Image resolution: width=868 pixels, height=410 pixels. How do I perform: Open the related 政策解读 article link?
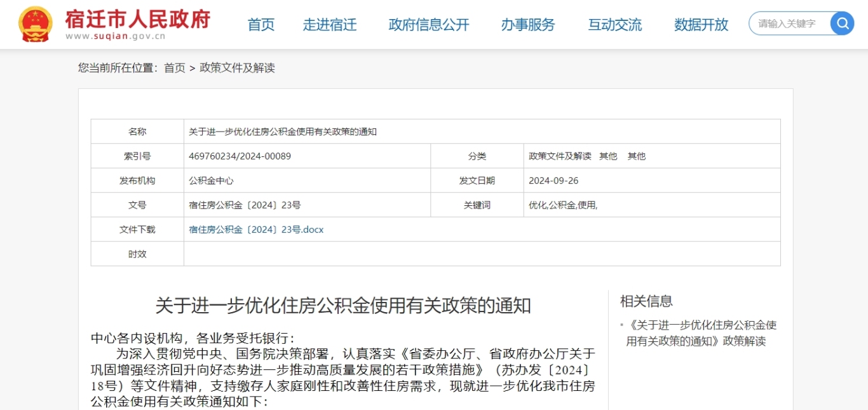[x=701, y=333]
